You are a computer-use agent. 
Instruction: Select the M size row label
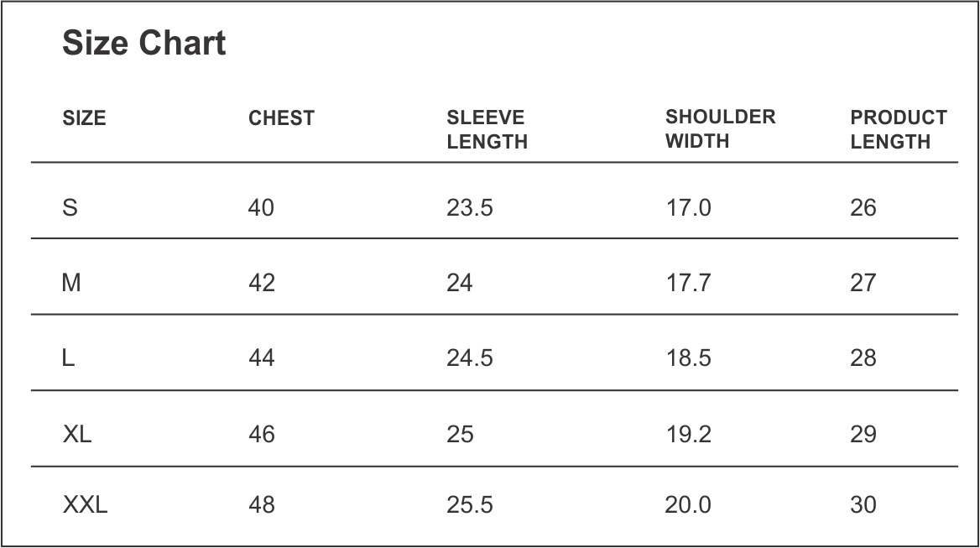point(71,283)
